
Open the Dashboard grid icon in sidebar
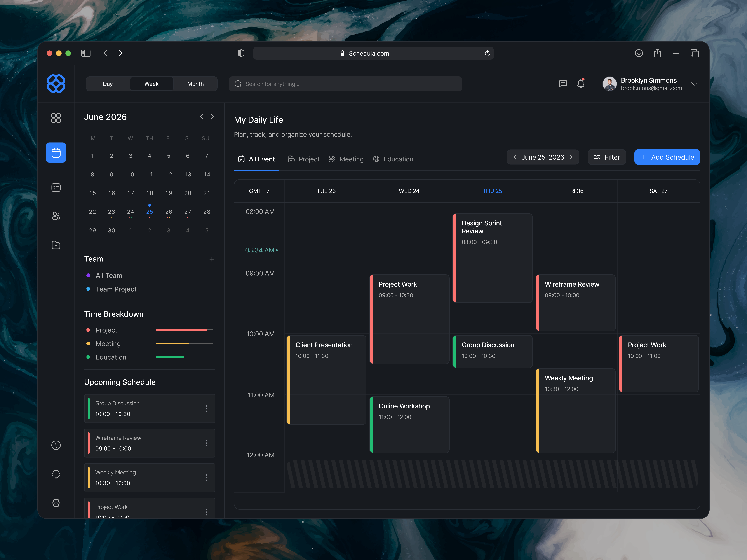pyautogui.click(x=56, y=118)
